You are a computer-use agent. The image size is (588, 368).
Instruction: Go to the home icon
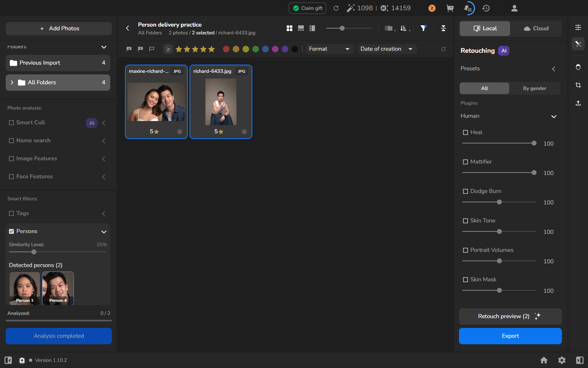(x=544, y=360)
